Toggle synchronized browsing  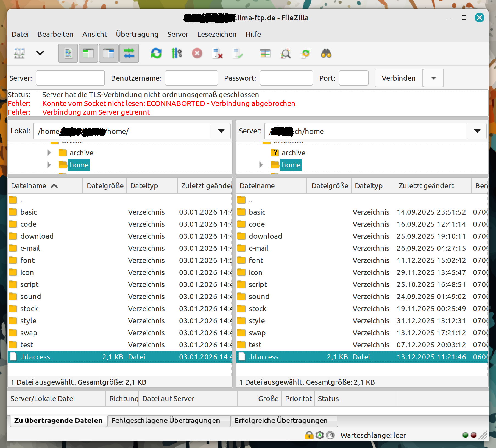point(306,53)
